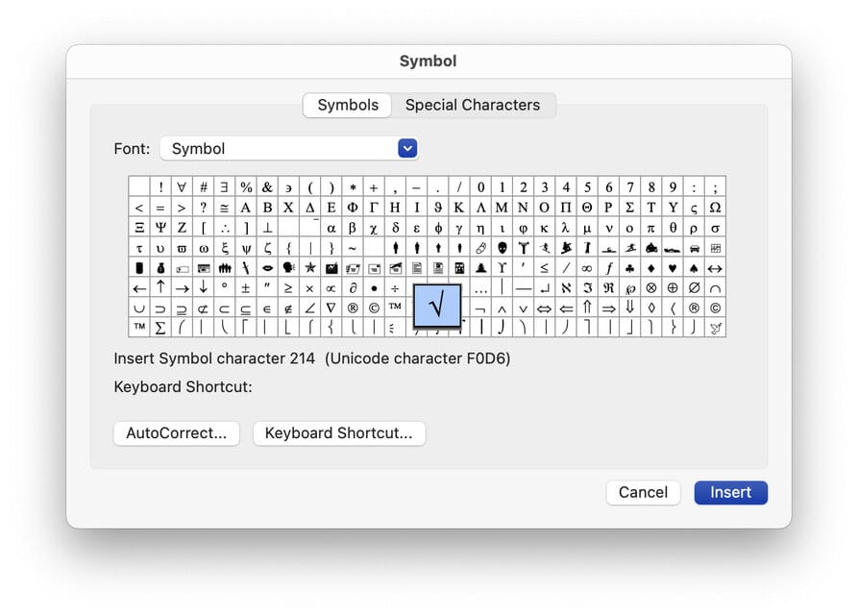Viewport: 858px width, 616px height.
Task: Click the for-all (∀) symbol
Action: pos(182,187)
